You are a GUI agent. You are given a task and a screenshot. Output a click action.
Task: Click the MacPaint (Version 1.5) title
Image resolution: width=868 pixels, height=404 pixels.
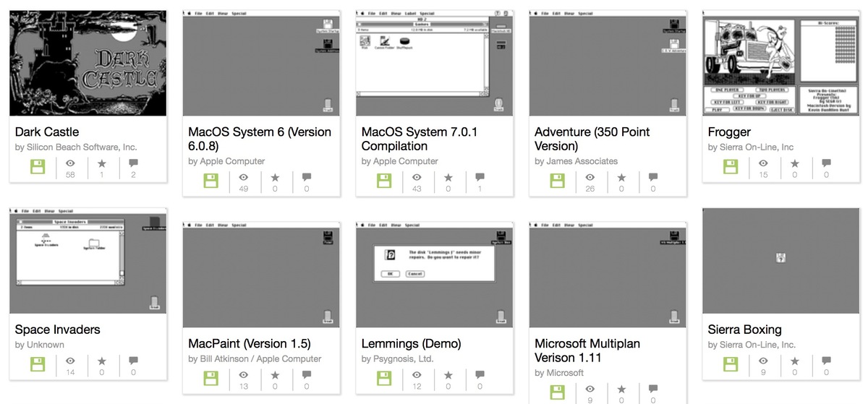click(x=250, y=343)
